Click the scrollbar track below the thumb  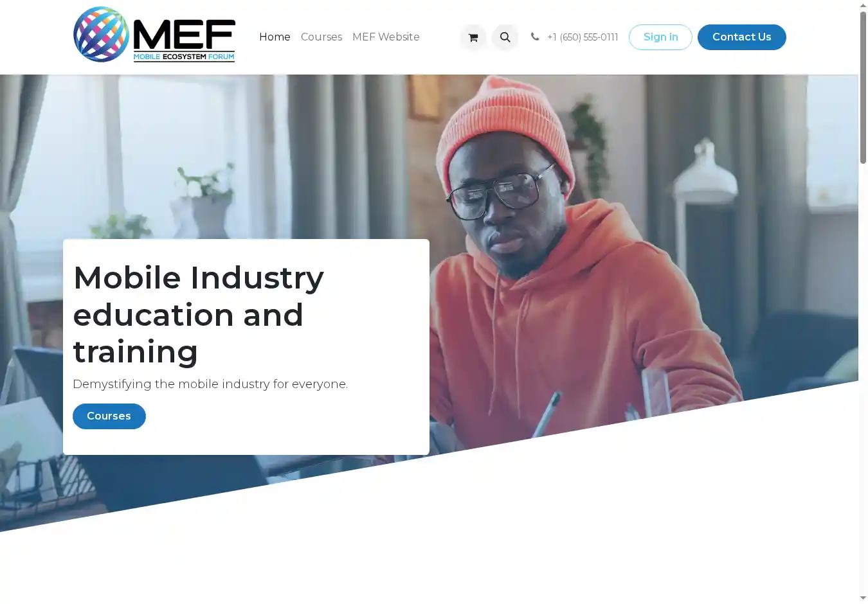pos(863,379)
